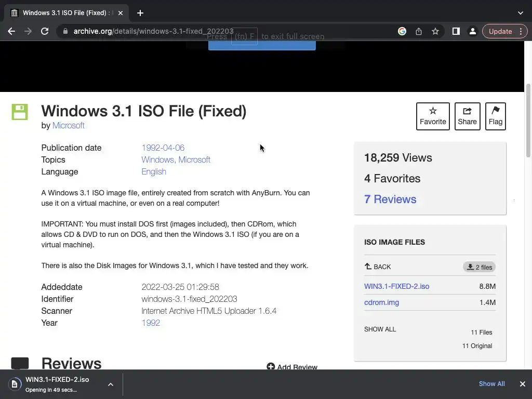Click the reviews section icon

point(20,363)
